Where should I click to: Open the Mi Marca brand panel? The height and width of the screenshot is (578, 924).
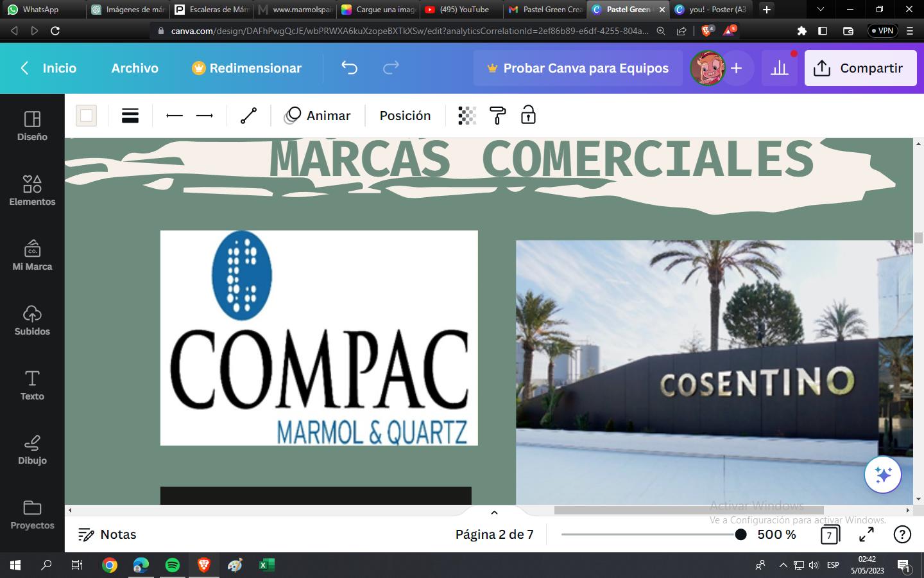tap(32, 256)
